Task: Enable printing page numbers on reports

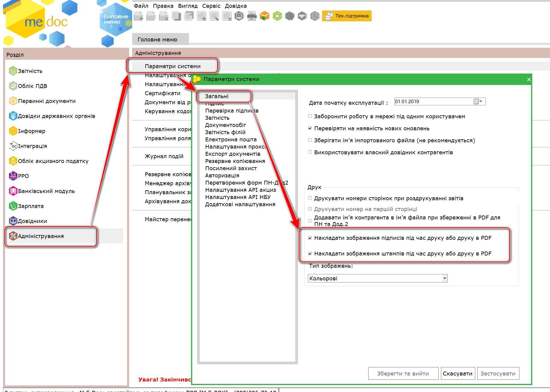Action: [310, 198]
